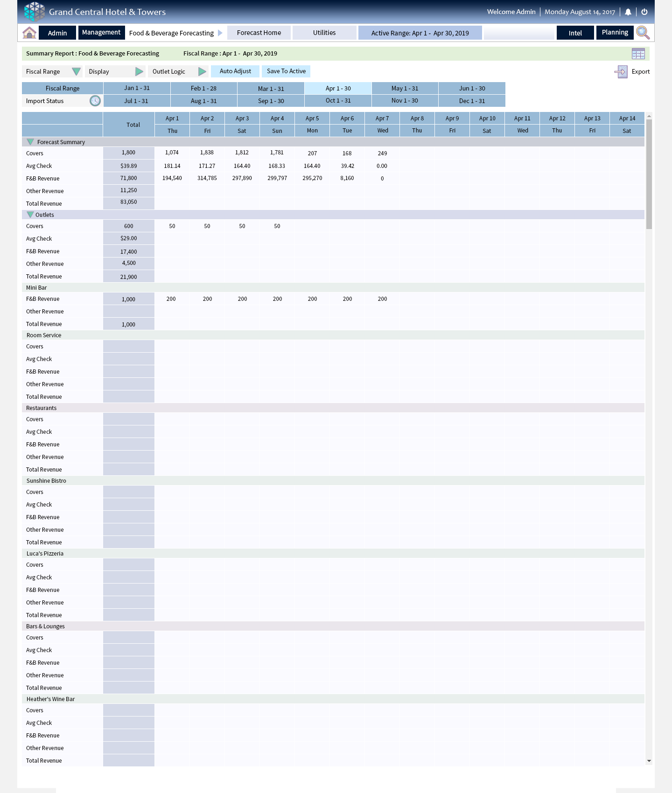
Task: Collapse the Fiscal Range dropdown arrow
Action: coord(76,71)
